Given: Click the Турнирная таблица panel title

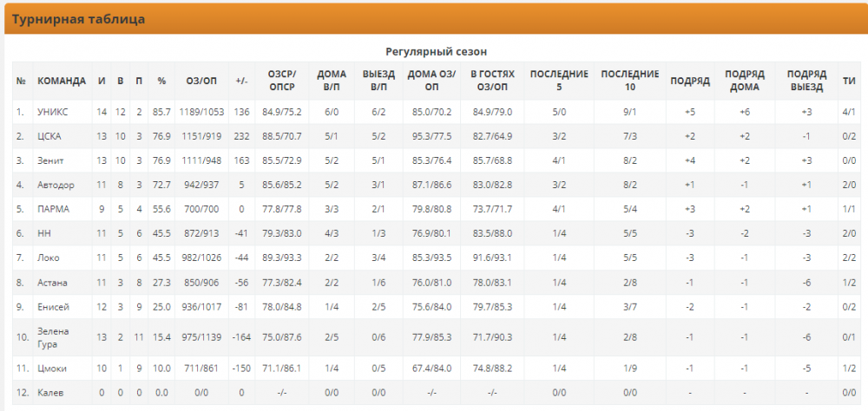Looking at the screenshot, I should click(x=78, y=18).
